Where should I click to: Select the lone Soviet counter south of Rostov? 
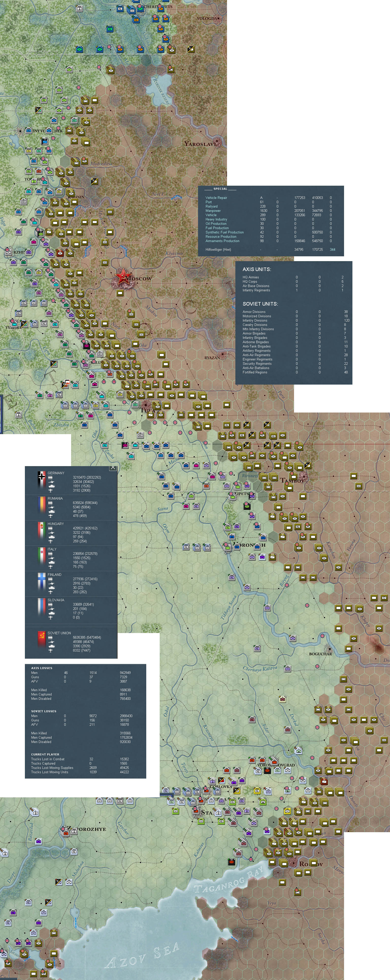[x=298, y=892]
